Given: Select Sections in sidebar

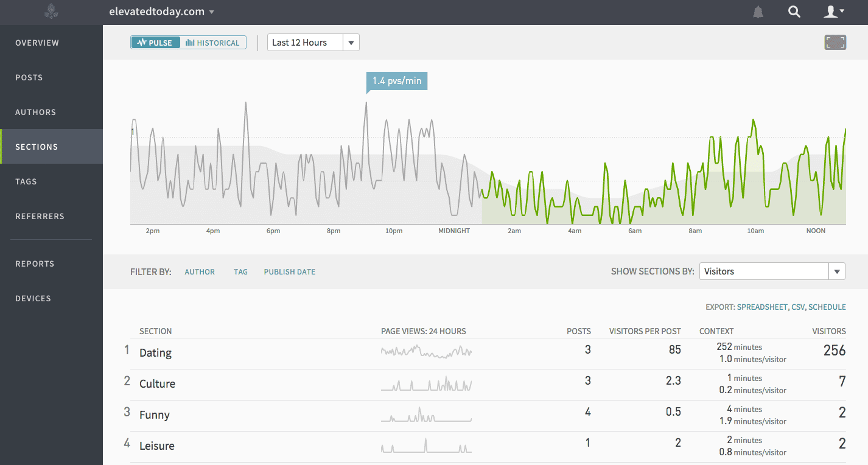Looking at the screenshot, I should click(51, 147).
